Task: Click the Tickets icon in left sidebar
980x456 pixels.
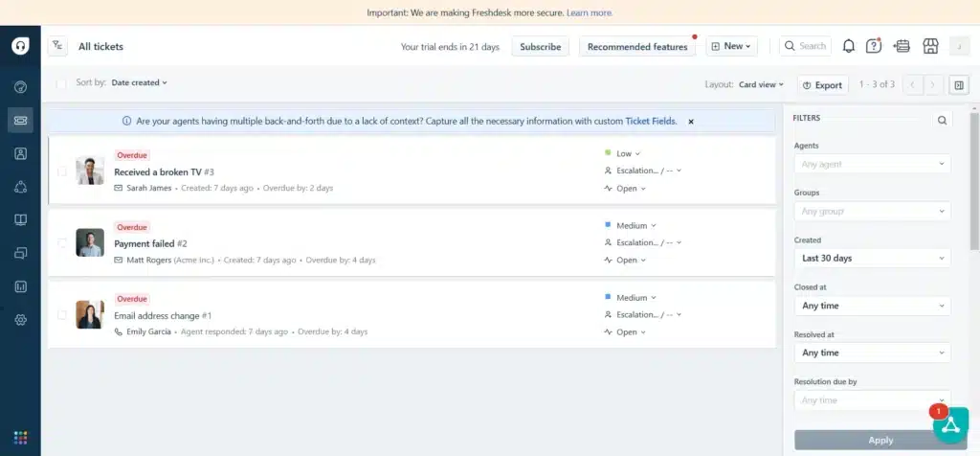Action: tap(20, 120)
